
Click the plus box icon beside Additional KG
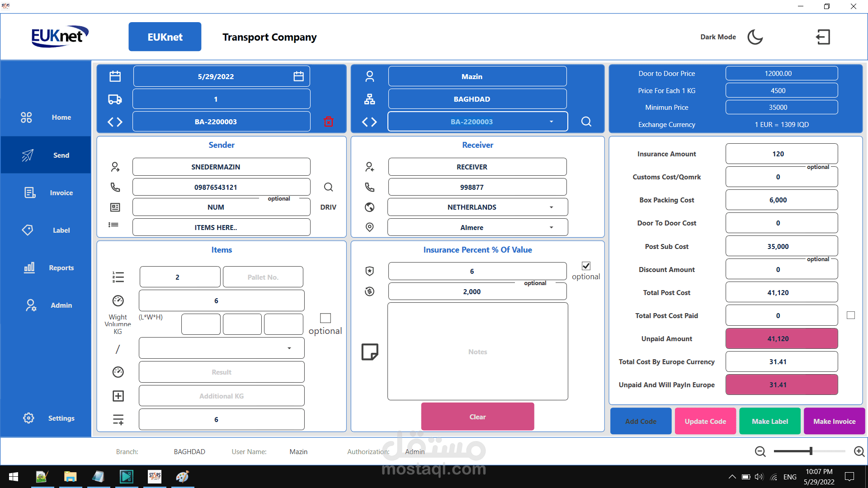pyautogui.click(x=118, y=396)
